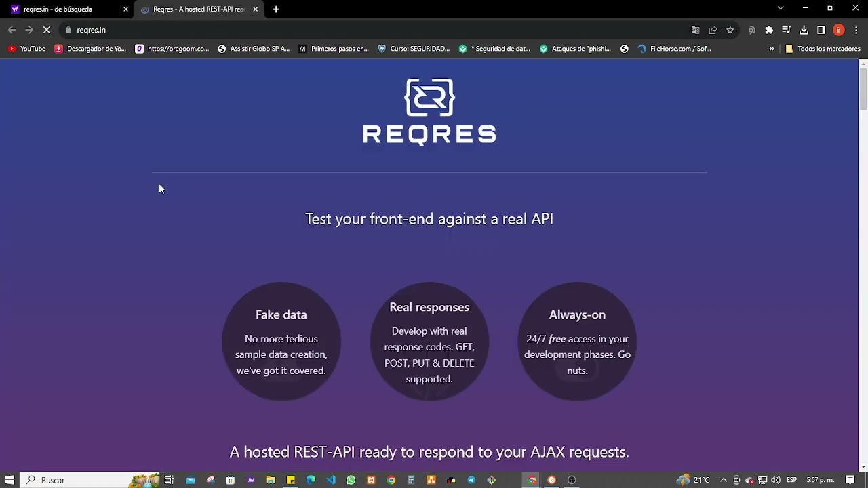This screenshot has height=488, width=868.
Task: Translate this page icon in address bar
Action: pyautogui.click(x=695, y=30)
